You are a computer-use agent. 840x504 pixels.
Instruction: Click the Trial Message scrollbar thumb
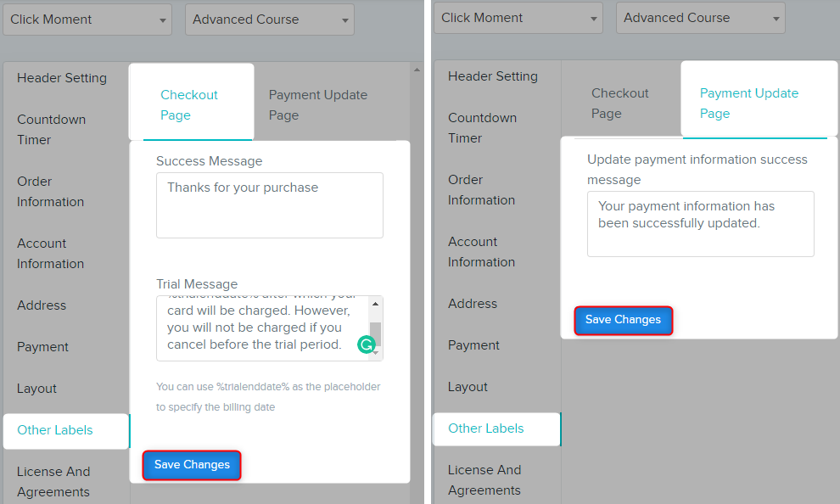pyautogui.click(x=376, y=334)
